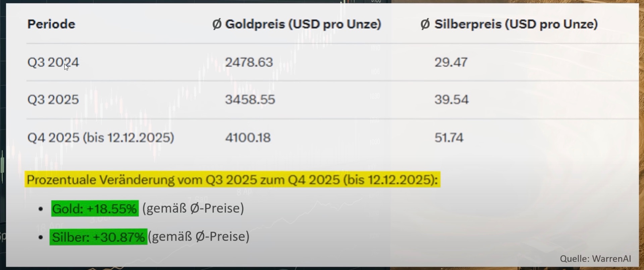Click (gemäß Ø-Preise) text beside Gold

[193, 208]
